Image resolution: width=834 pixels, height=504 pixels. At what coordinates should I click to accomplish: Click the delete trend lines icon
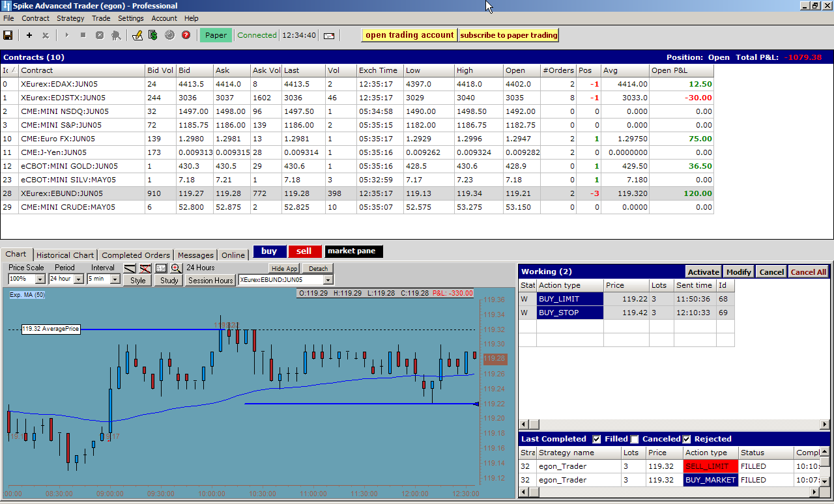pos(145,268)
